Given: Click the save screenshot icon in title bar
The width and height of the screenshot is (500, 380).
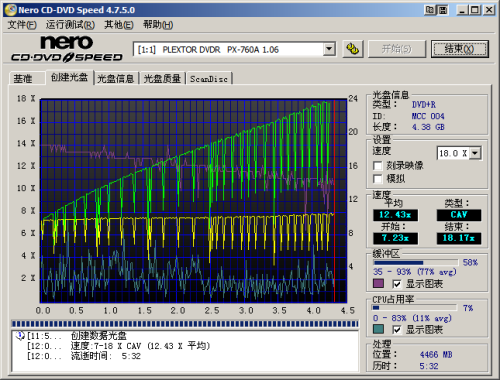Looking at the screenshot, I should click(x=443, y=10).
